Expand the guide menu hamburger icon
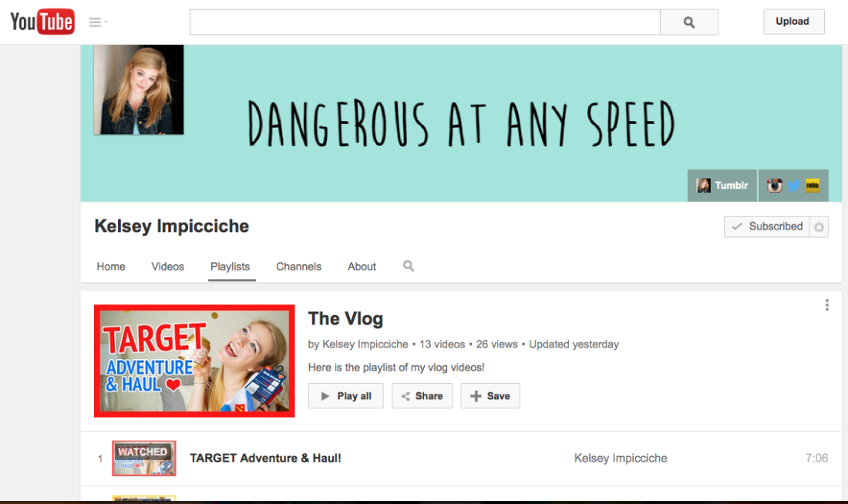848x504 pixels. (x=97, y=22)
